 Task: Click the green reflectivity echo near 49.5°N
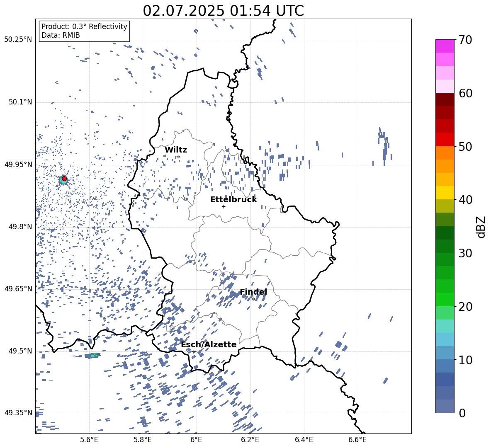[x=93, y=355]
